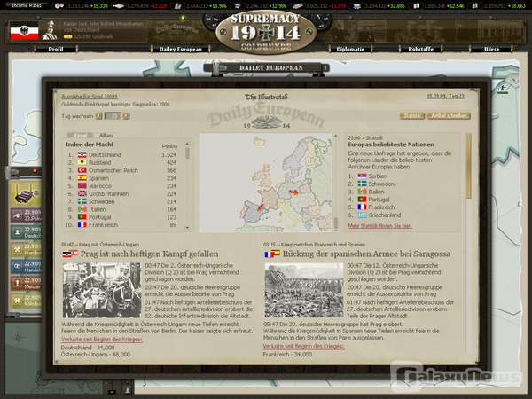Click the Income Rates label
The width and height of the screenshot is (532, 399).
(x=27, y=5)
